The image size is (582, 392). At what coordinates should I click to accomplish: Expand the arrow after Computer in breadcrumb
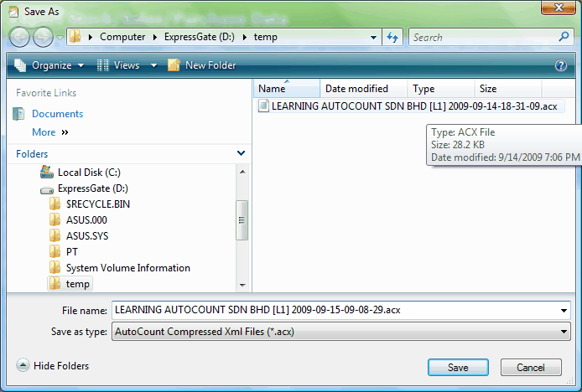155,37
